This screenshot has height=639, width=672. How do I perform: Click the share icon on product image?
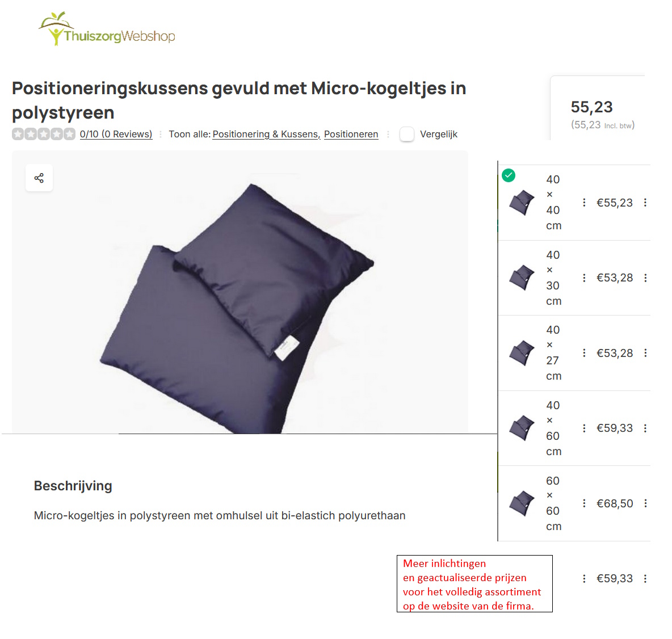(39, 178)
